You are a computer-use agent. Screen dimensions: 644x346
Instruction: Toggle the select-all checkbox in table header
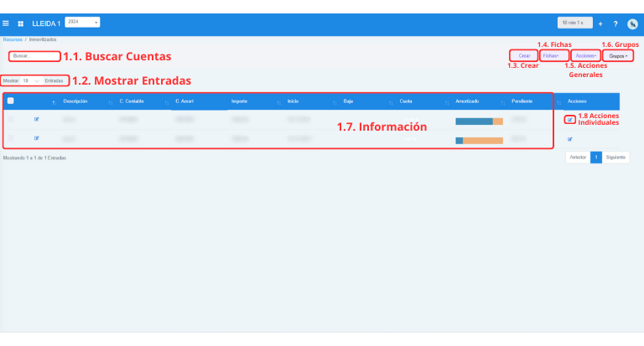(x=11, y=101)
